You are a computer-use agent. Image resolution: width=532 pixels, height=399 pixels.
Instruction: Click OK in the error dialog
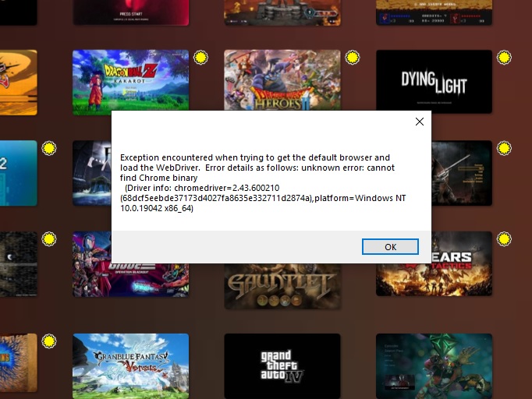pos(390,247)
